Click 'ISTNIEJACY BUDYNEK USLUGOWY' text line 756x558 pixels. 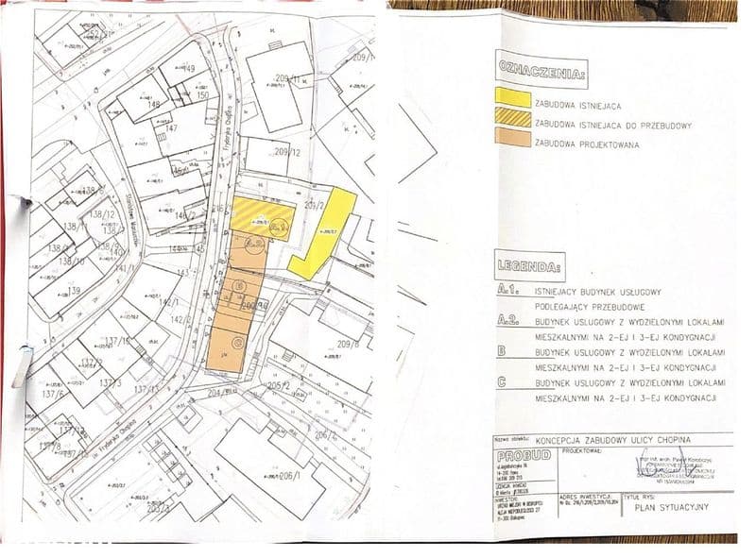(x=598, y=292)
